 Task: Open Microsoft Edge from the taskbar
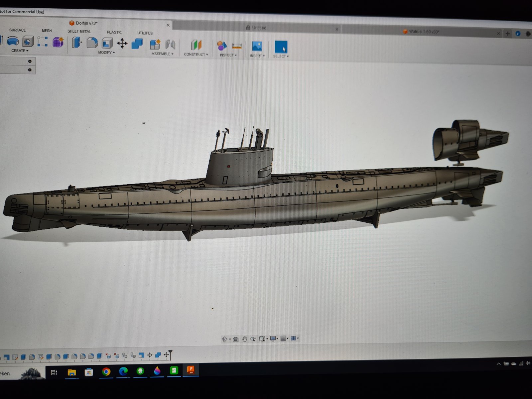pos(123,371)
